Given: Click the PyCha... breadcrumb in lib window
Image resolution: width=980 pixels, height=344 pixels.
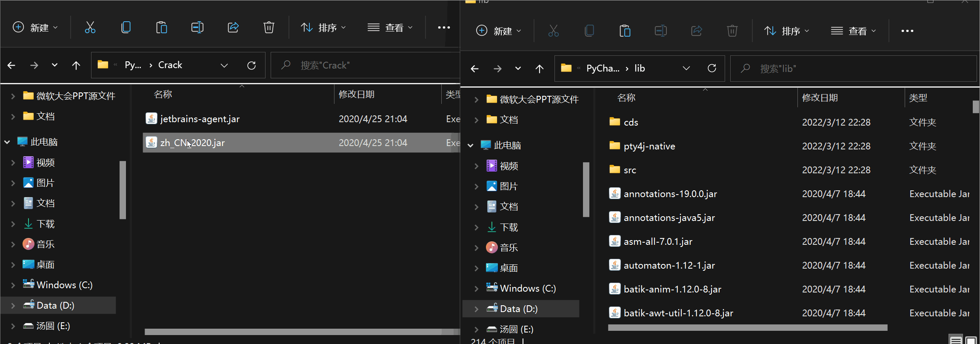Looking at the screenshot, I should tap(603, 69).
